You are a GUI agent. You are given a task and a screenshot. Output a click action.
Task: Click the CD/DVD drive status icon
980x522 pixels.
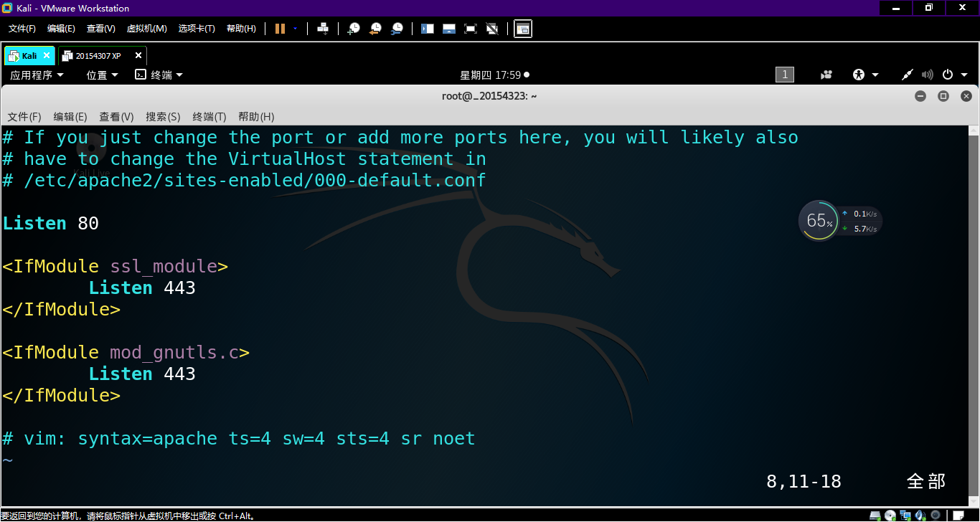pos(890,516)
